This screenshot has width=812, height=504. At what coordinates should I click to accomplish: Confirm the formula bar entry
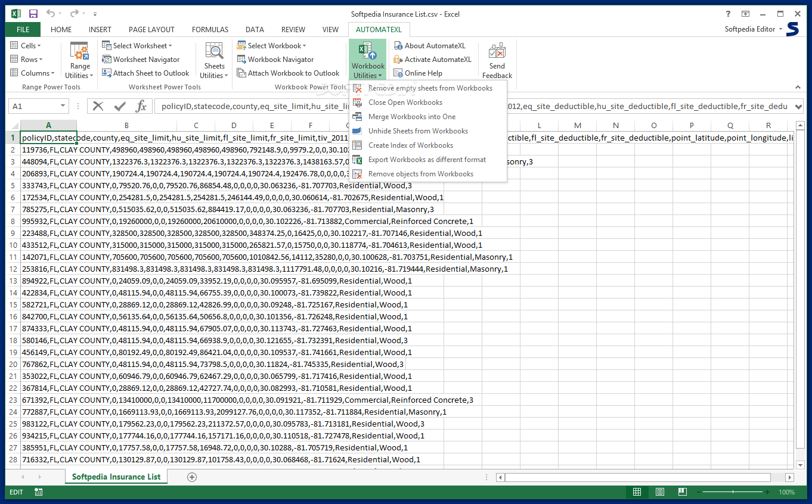coord(120,106)
